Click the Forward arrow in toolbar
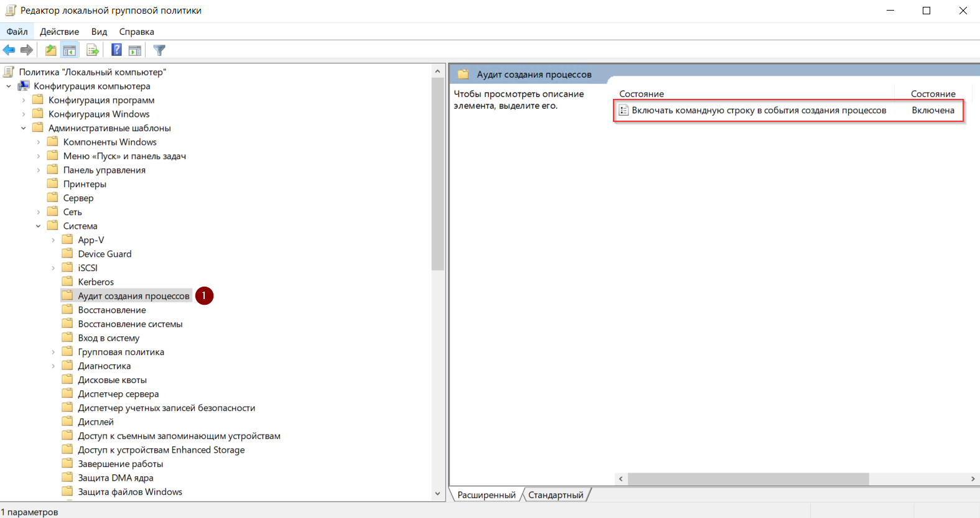The height and width of the screenshot is (518, 980). tap(27, 50)
